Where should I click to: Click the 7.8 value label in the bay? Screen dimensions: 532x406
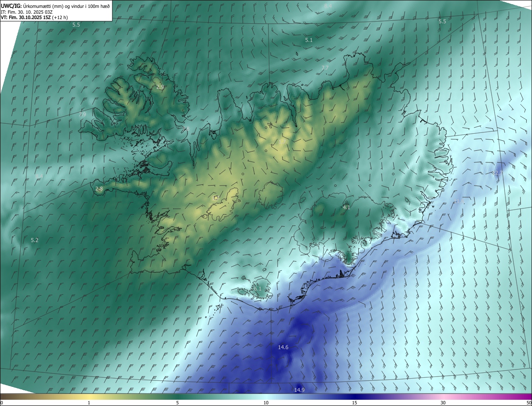click(x=185, y=129)
